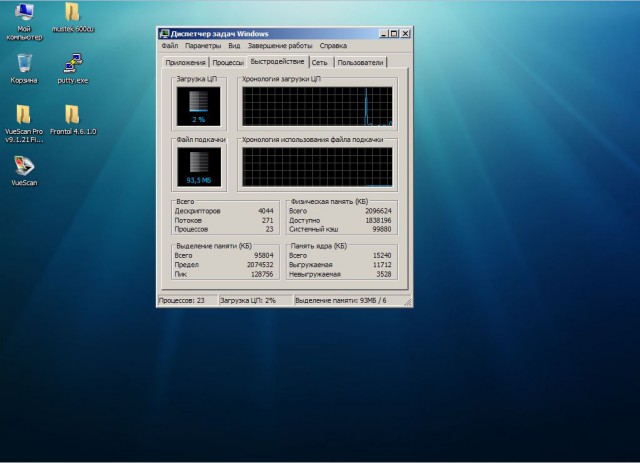Click the Хронология загрузки ЦП graph
The image size is (640, 463).
317,106
